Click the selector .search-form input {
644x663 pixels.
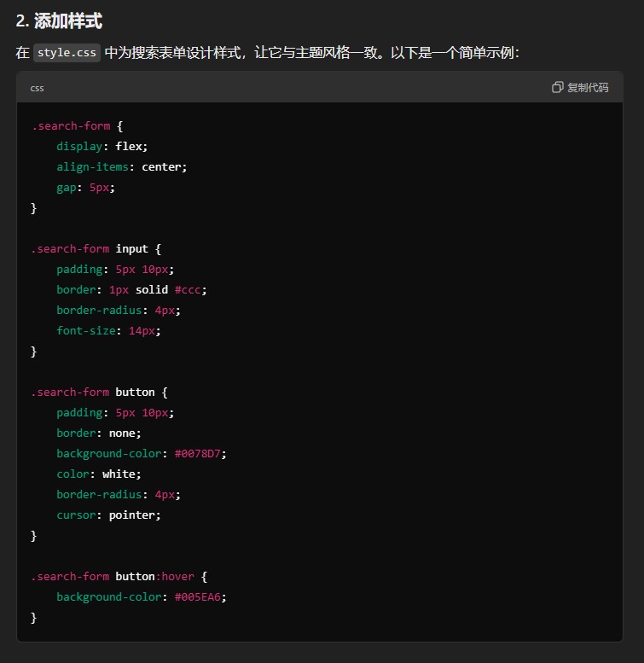tap(96, 248)
